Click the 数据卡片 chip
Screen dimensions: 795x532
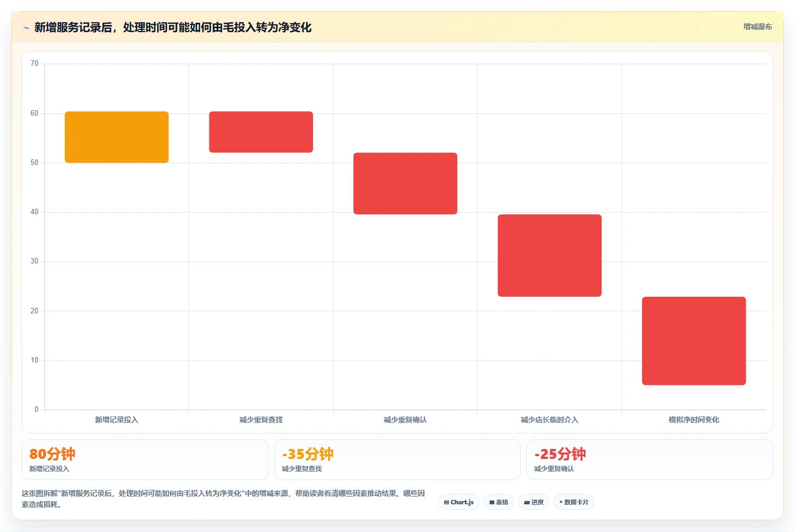pyautogui.click(x=574, y=502)
